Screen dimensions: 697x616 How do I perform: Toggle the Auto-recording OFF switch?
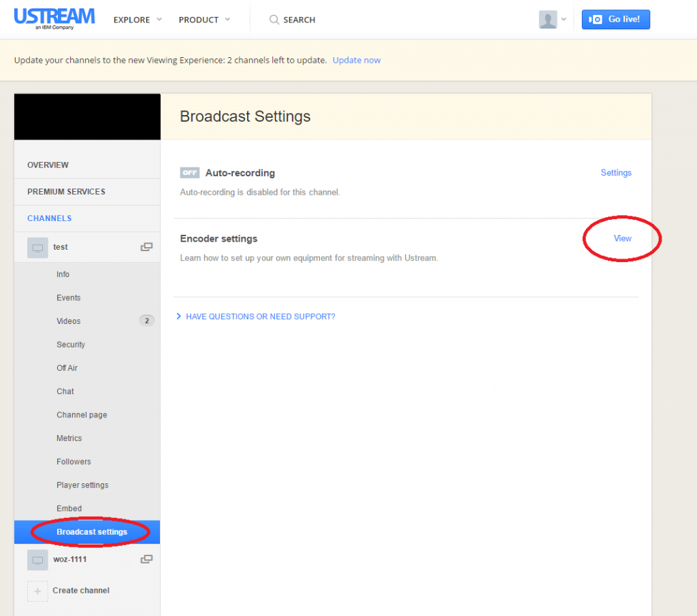pyautogui.click(x=189, y=172)
